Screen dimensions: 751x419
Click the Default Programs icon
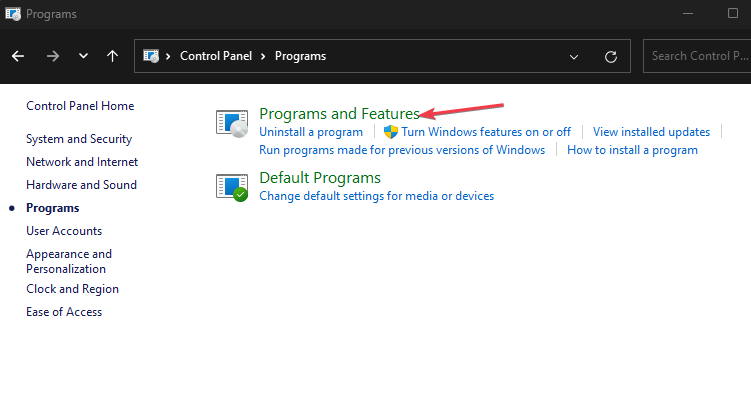click(x=232, y=188)
